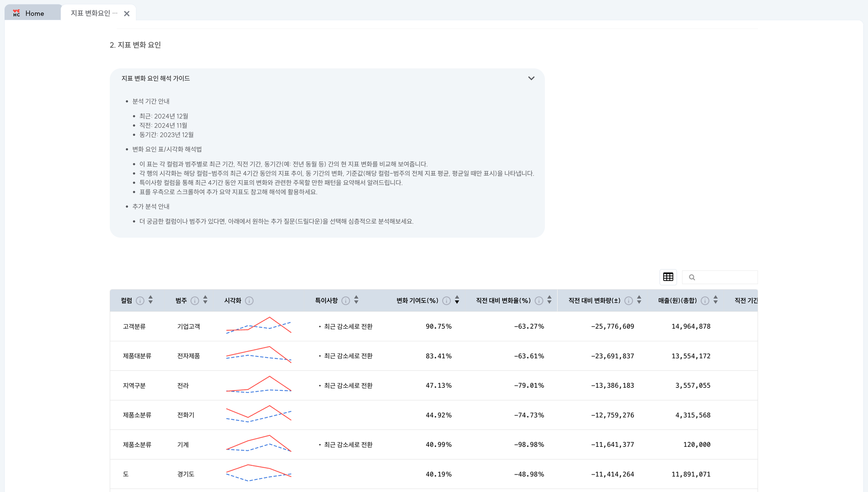The image size is (868, 492).
Task: Click the -98.98% change rate value
Action: click(529, 445)
